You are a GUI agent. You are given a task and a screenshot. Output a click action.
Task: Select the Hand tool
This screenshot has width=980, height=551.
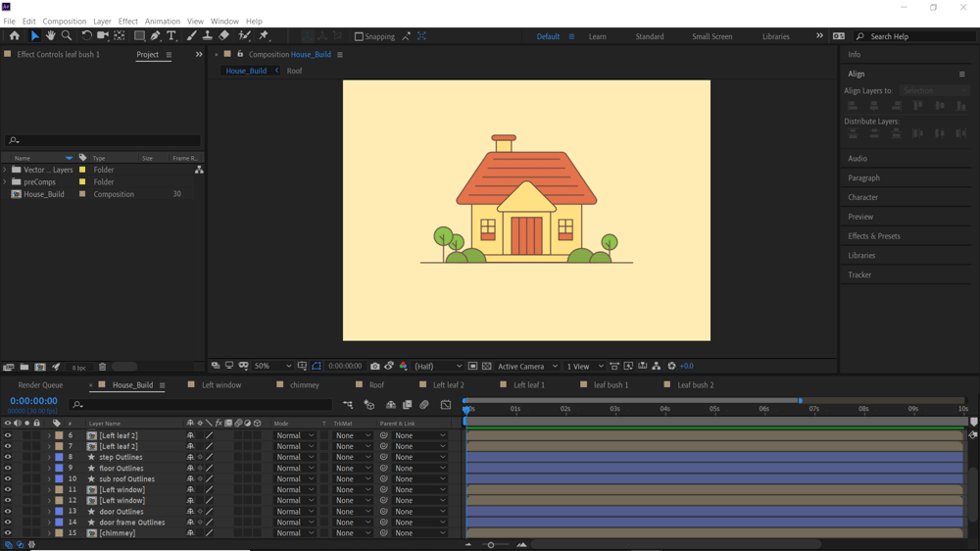point(51,36)
